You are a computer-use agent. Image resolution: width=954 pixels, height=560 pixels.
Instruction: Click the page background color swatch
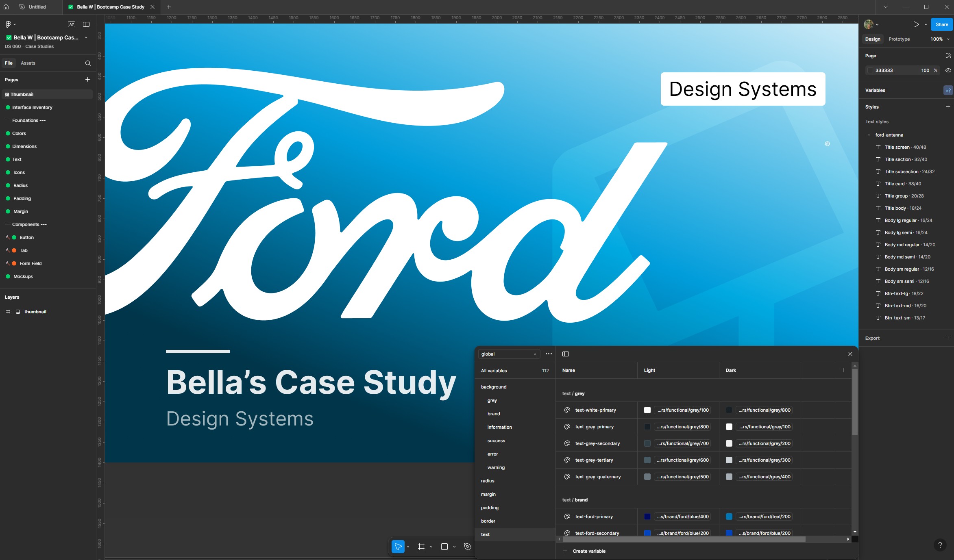coord(870,70)
